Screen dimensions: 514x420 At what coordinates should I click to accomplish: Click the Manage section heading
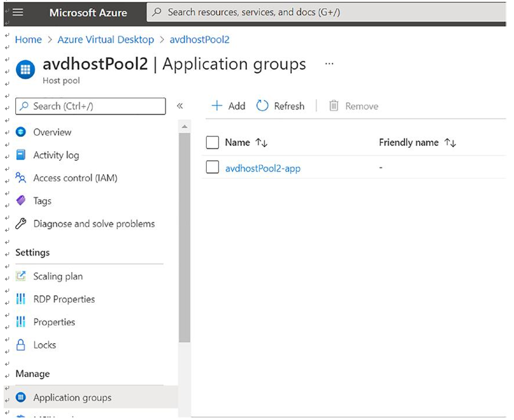pos(32,374)
